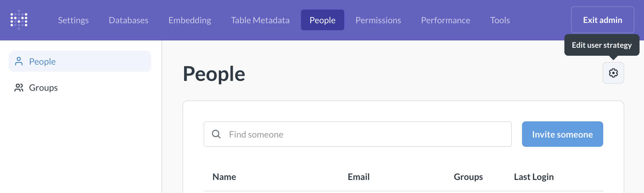Viewport: 644px width, 193px height.
Task: Open the Tools section
Action: (500, 20)
